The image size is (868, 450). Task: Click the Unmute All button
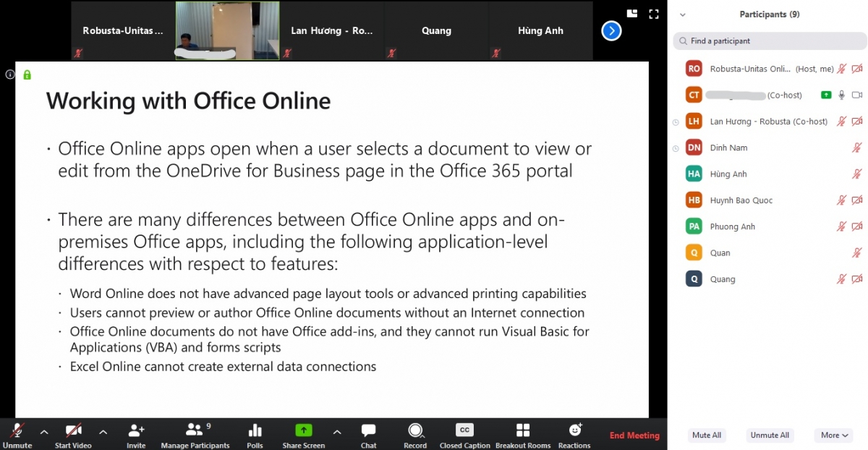pos(770,436)
